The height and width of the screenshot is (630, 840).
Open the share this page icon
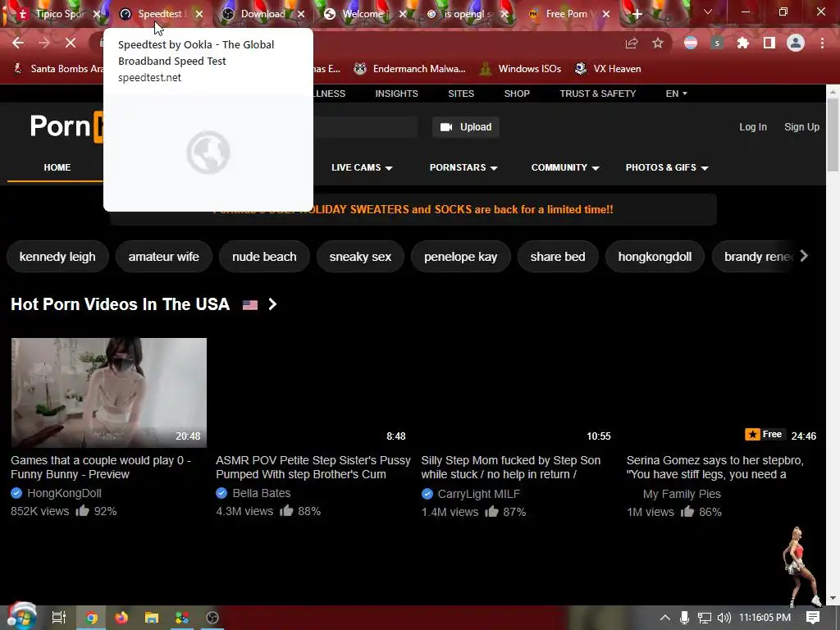tap(632, 43)
